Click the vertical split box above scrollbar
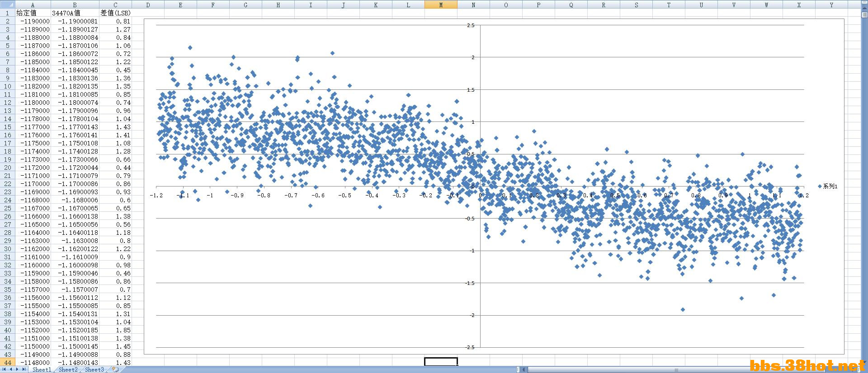 pyautogui.click(x=864, y=3)
